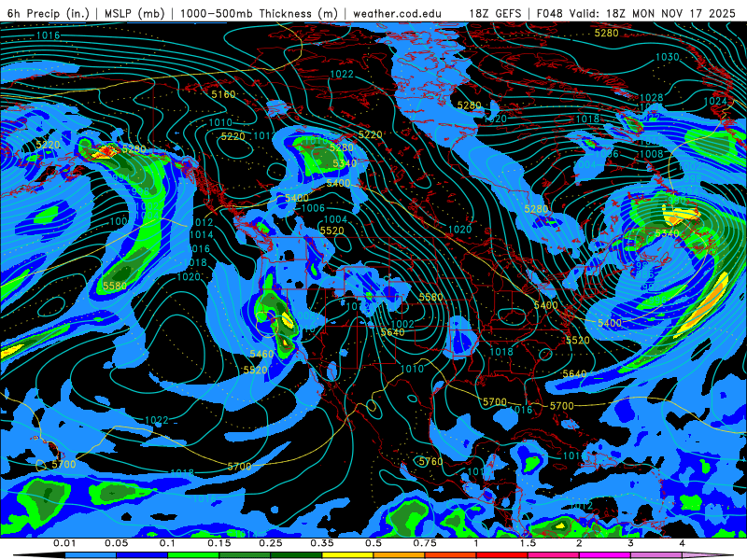Click the '0.05' legend value
Viewport: 747px width, 560px height.
coord(116,543)
